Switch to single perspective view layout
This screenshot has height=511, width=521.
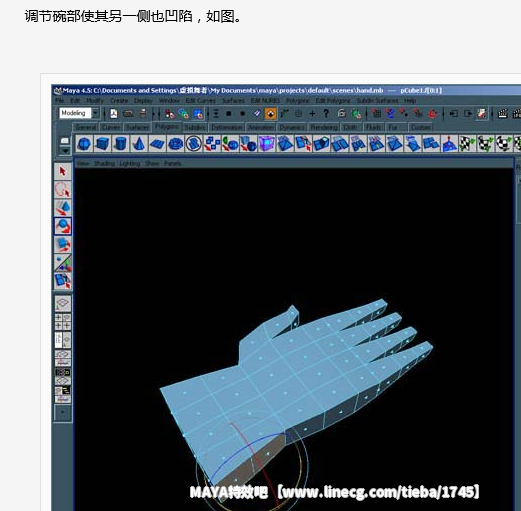coord(63,304)
